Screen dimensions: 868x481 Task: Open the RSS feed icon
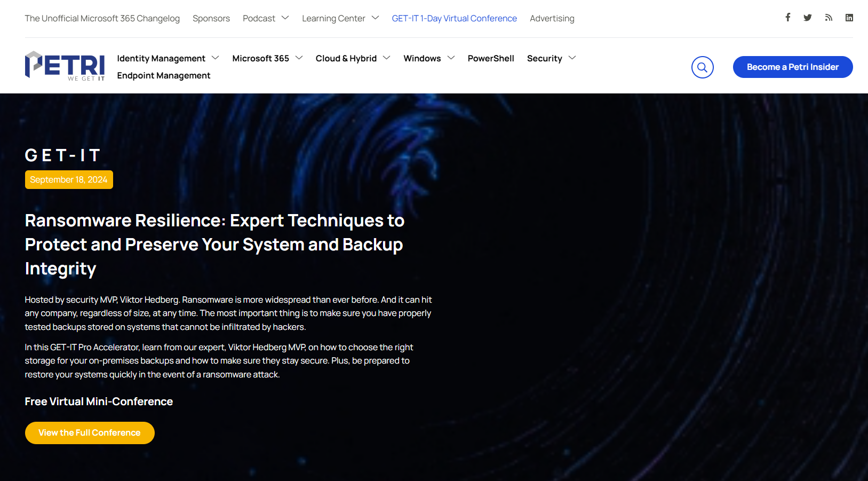coord(829,18)
